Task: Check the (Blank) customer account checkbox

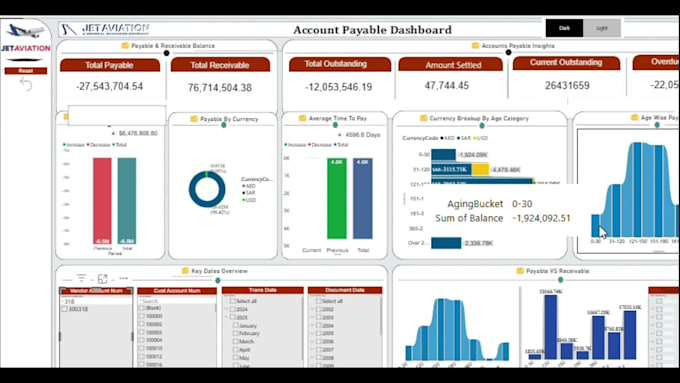Action: click(141, 308)
